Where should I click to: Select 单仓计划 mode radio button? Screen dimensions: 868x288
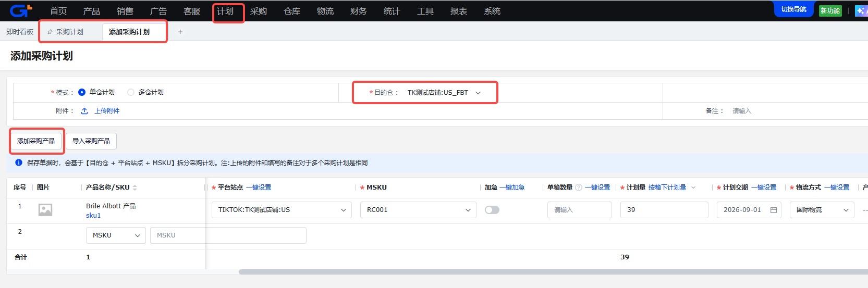click(82, 92)
